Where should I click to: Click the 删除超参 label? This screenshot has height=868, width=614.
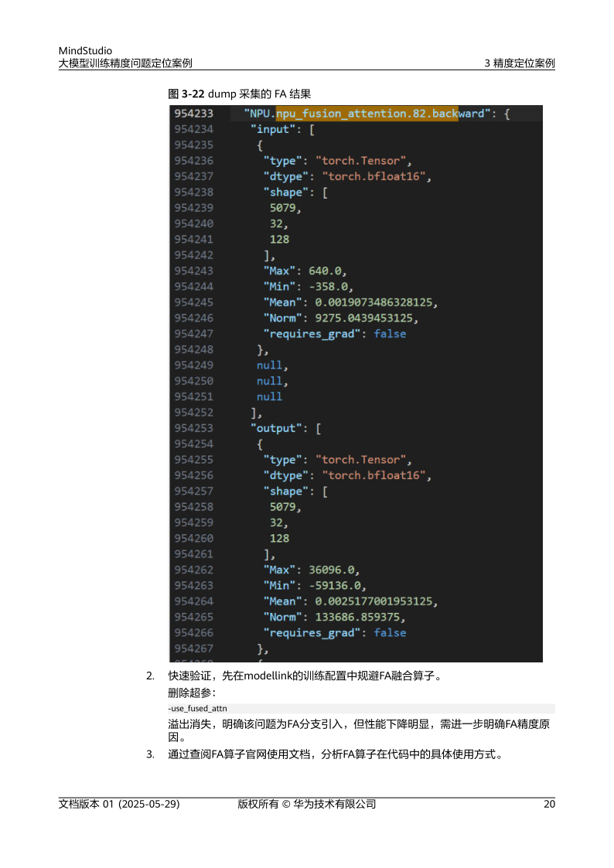pyautogui.click(x=192, y=693)
